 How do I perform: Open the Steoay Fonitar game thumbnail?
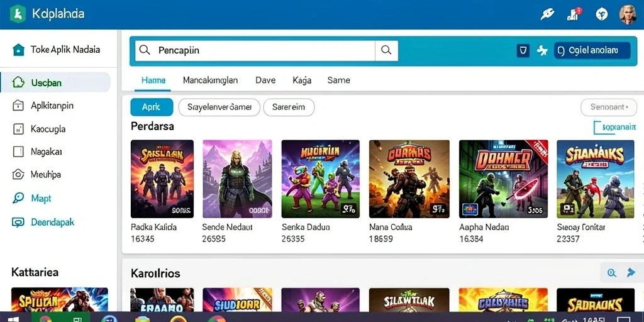596,179
